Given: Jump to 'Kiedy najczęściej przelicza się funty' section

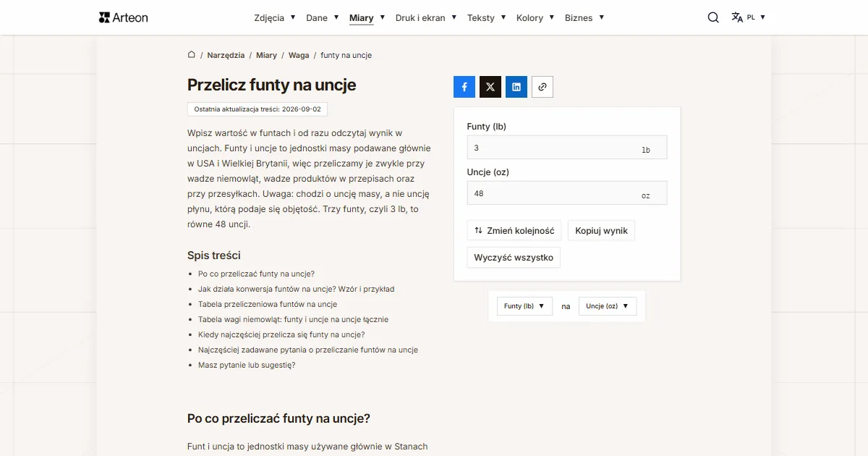Looking at the screenshot, I should click(x=281, y=334).
